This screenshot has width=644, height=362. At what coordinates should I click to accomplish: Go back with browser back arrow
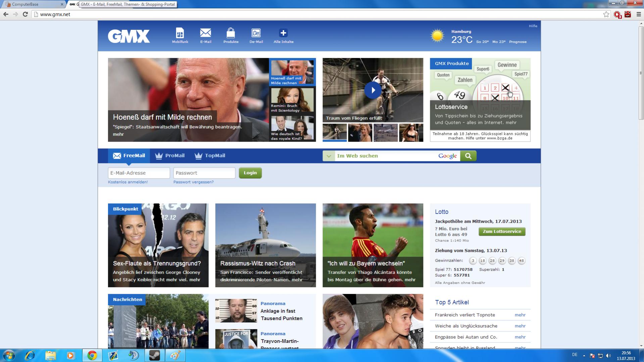[x=6, y=14]
